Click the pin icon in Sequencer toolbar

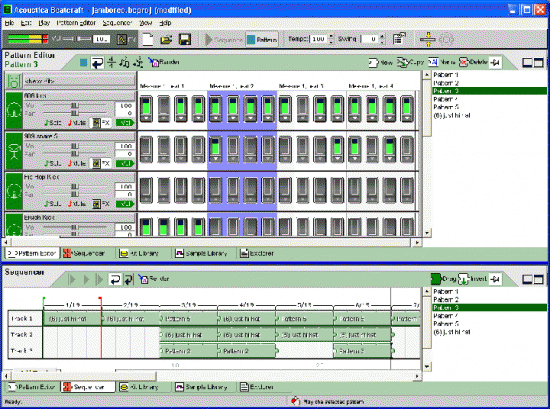click(495, 280)
